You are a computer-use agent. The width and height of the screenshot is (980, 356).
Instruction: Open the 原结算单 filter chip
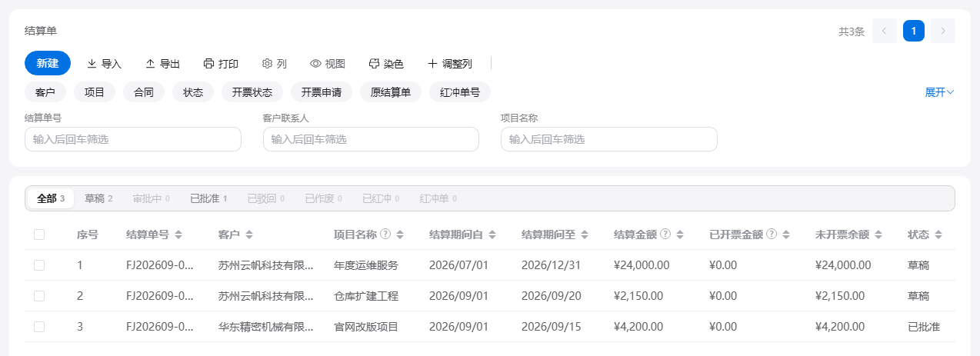(x=391, y=92)
